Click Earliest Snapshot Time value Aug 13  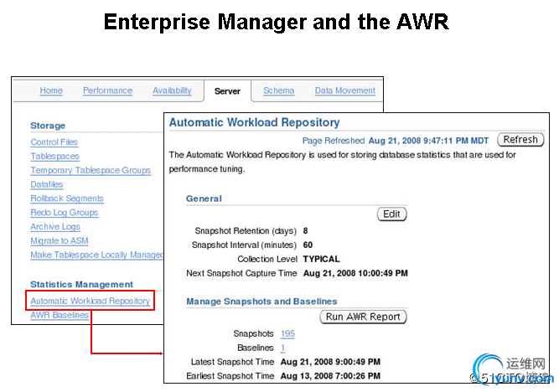tap(330, 376)
